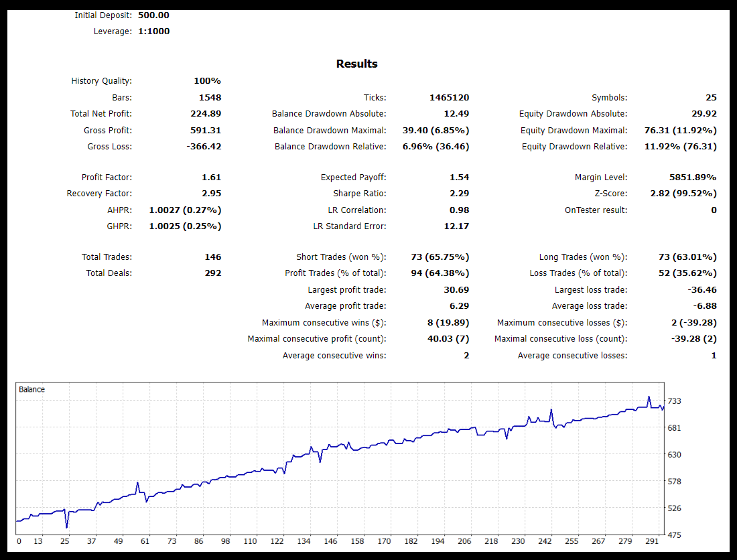
Task: Select the 526 y-axis label on chart
Action: click(675, 508)
